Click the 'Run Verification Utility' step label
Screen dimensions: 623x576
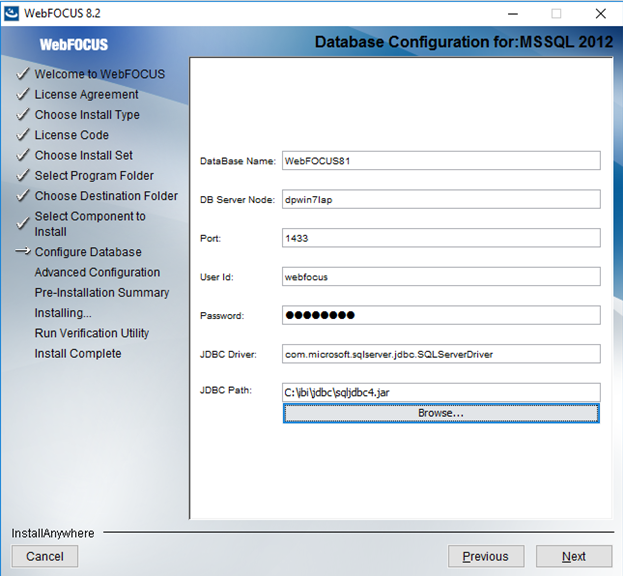(x=91, y=333)
